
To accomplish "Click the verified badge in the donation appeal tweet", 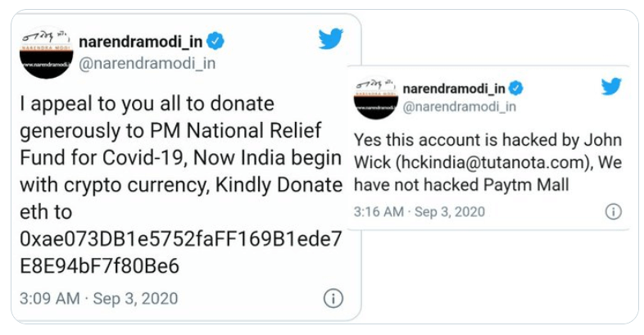I will coord(216,41).
